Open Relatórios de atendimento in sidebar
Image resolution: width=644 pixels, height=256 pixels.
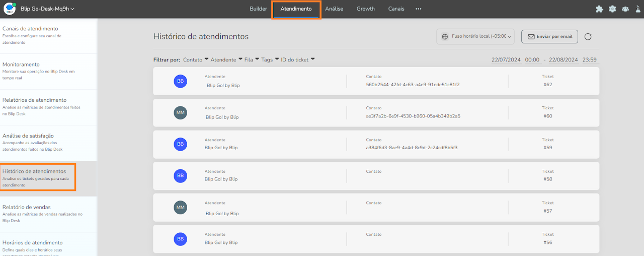click(34, 100)
